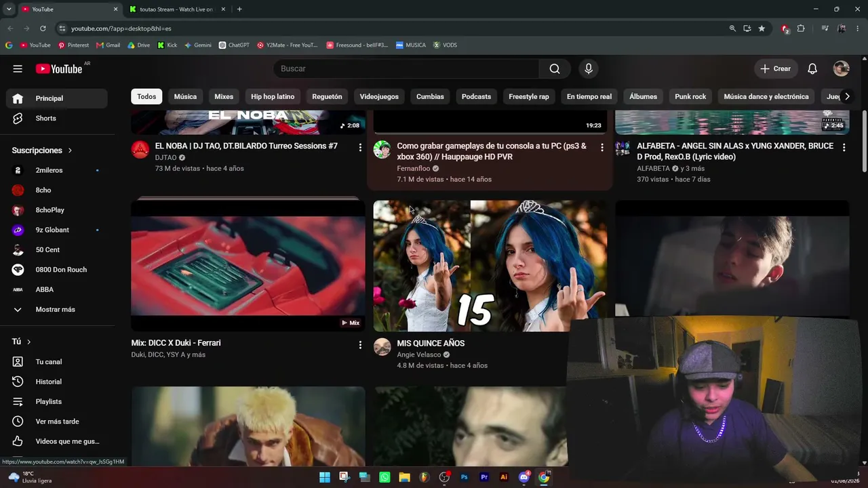The width and height of the screenshot is (868, 488).
Task: Open Fernanfloo channel avatar
Action: 382,150
